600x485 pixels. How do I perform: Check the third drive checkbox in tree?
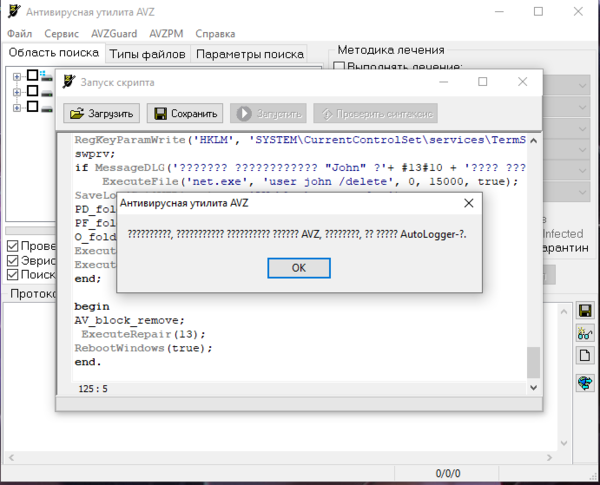click(x=33, y=106)
